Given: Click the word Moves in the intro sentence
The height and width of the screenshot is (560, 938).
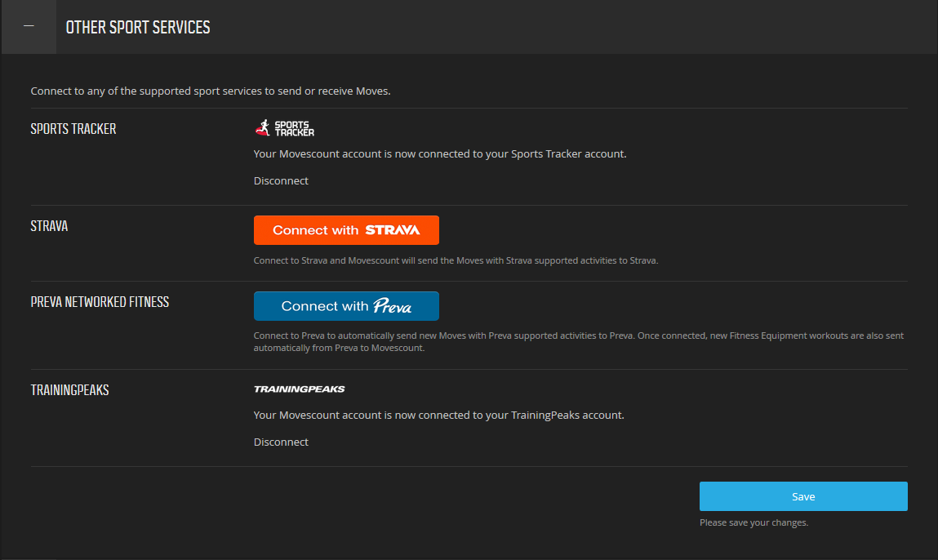Looking at the screenshot, I should pyautogui.click(x=372, y=91).
